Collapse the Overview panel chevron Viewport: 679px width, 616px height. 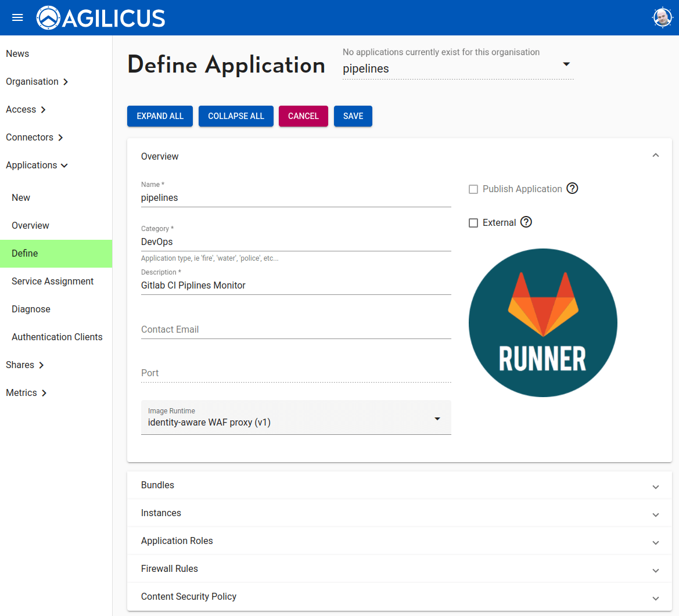pos(655,156)
